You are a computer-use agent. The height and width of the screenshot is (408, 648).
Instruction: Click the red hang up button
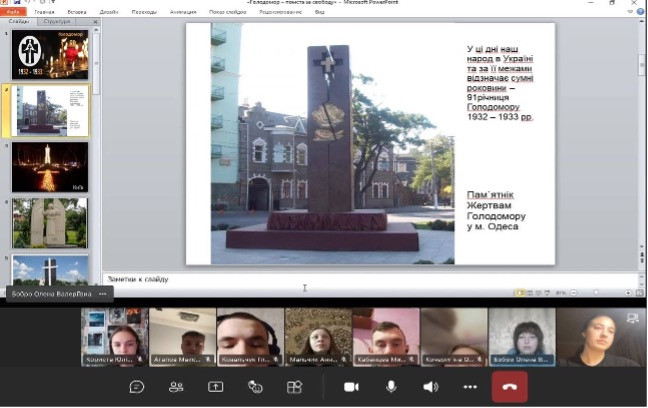509,387
